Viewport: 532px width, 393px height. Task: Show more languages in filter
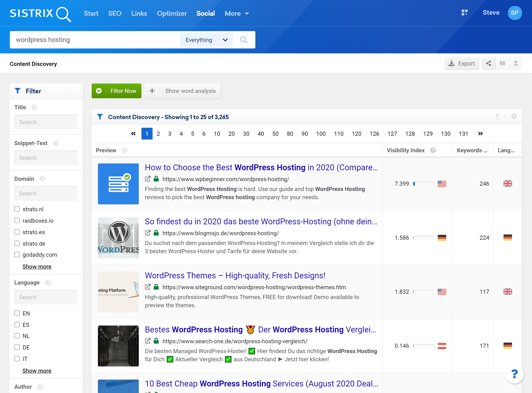(x=37, y=371)
